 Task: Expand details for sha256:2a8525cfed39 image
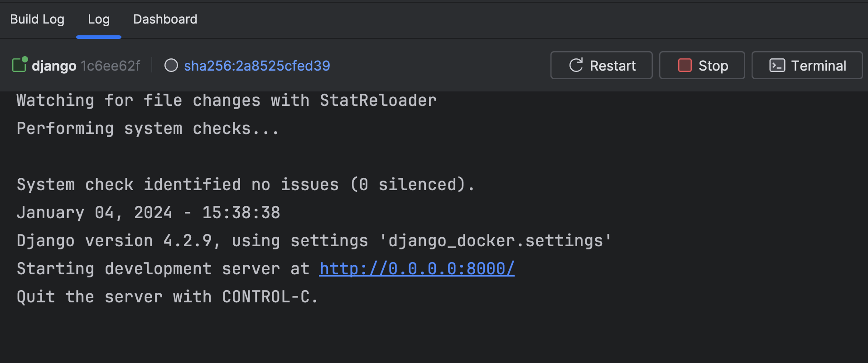256,65
